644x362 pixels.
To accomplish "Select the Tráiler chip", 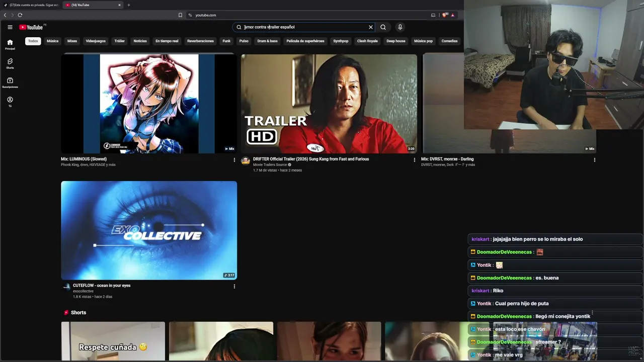I will coord(120,41).
